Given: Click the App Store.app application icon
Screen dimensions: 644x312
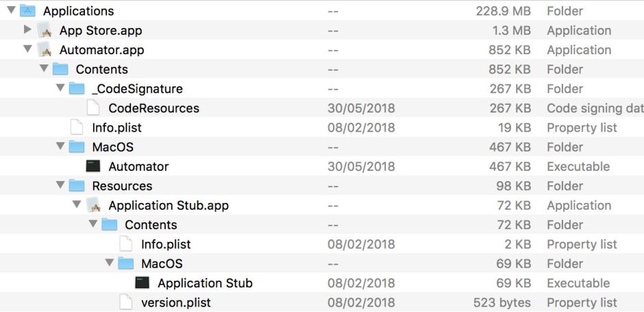Looking at the screenshot, I should (x=45, y=30).
